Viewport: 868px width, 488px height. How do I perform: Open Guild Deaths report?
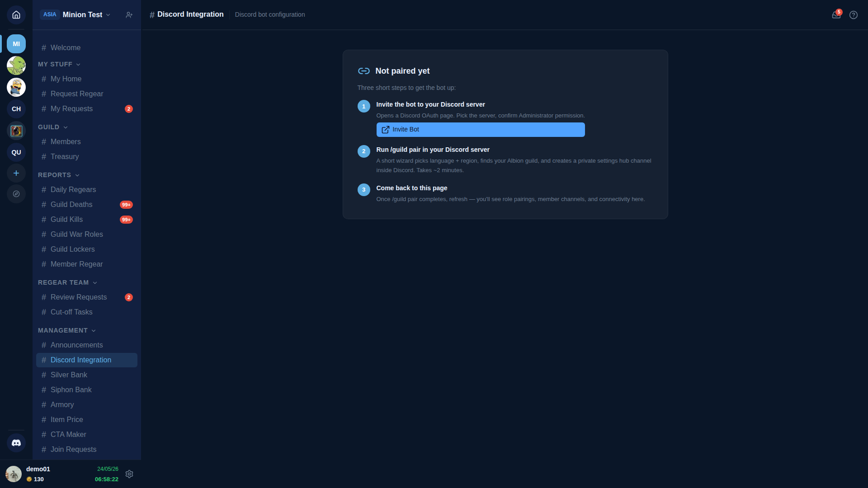click(87, 204)
